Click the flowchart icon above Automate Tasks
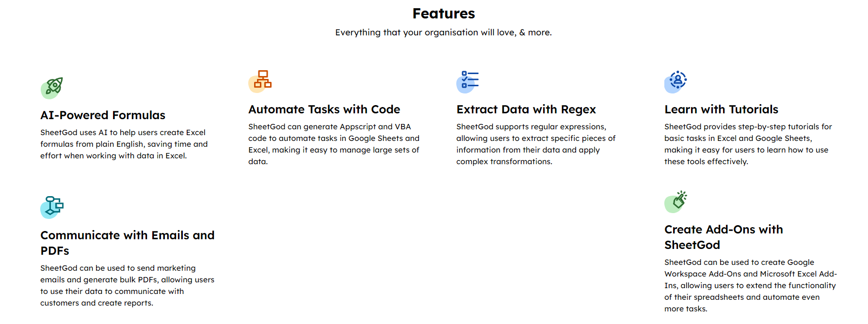 coord(260,81)
